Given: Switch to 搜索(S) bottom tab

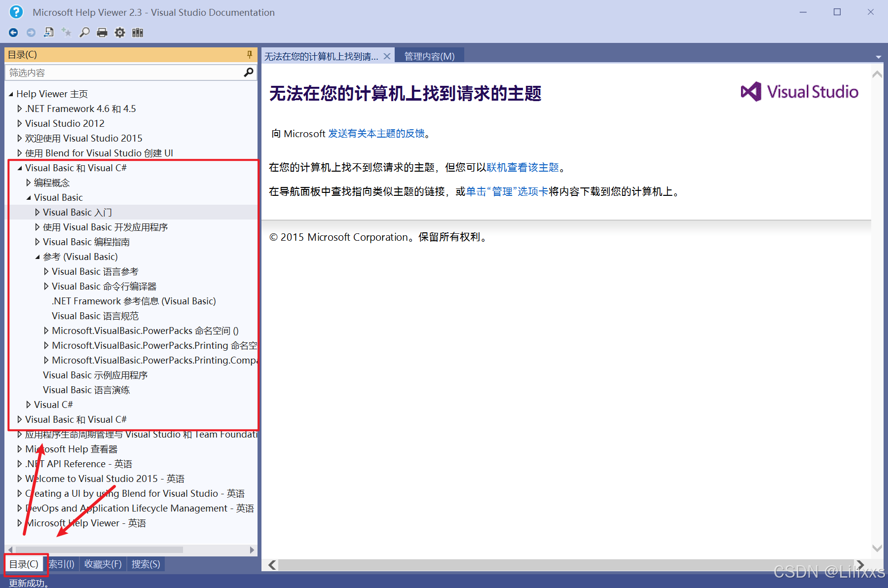Looking at the screenshot, I should pyautogui.click(x=146, y=564).
